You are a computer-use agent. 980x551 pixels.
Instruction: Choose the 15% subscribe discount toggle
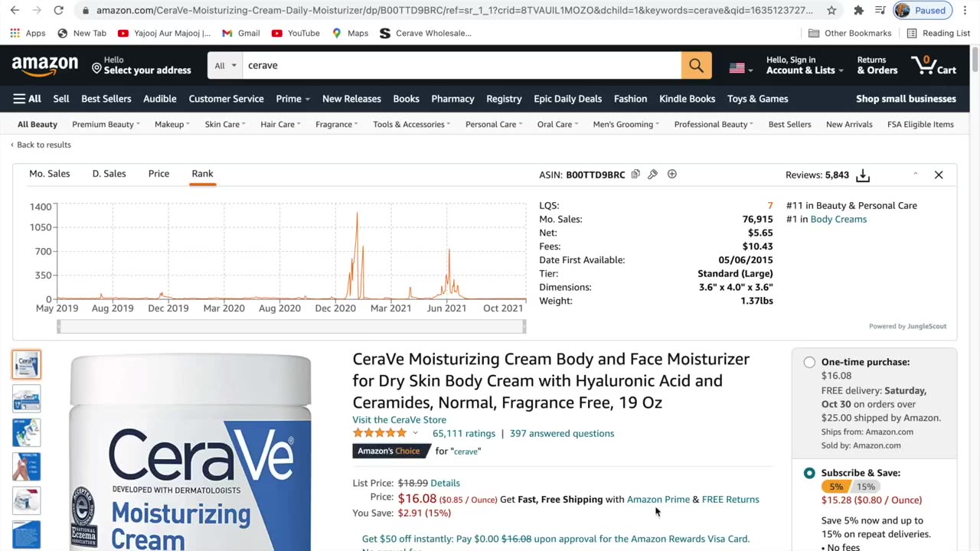tap(866, 487)
